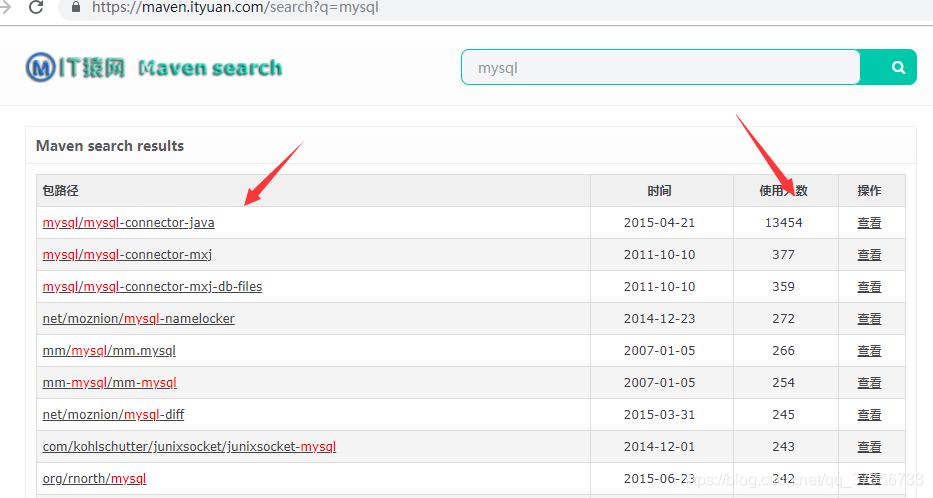Click usage count 245
The width and height of the screenshot is (933, 498).
pyautogui.click(x=784, y=415)
